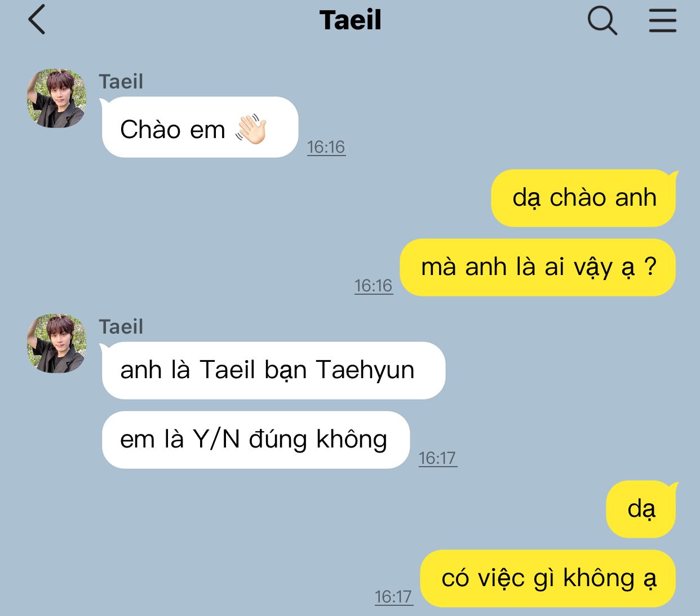Open the hamburger menu icon
Viewport: 700px width, 616px height.
pos(662,20)
